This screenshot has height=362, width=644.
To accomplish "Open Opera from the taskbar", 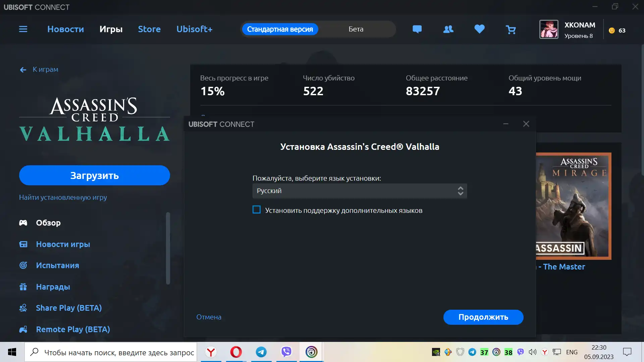I will [x=236, y=352].
